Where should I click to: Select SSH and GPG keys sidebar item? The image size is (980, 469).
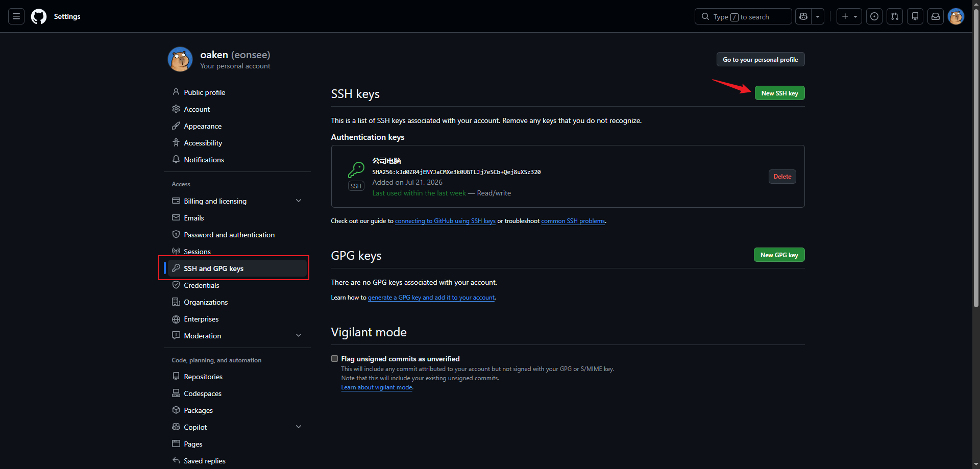[x=237, y=268]
